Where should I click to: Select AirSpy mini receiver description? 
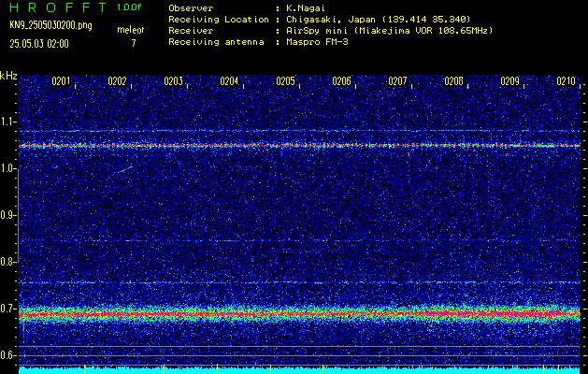(x=390, y=30)
